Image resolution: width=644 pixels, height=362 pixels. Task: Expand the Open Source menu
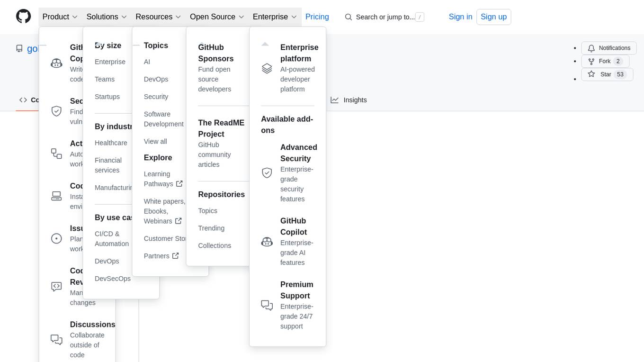[x=217, y=17]
